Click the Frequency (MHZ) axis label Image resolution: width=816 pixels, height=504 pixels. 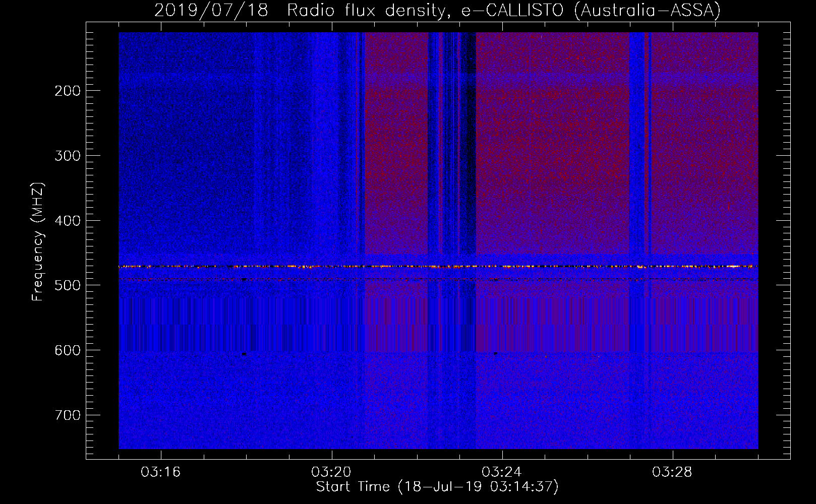(x=38, y=241)
